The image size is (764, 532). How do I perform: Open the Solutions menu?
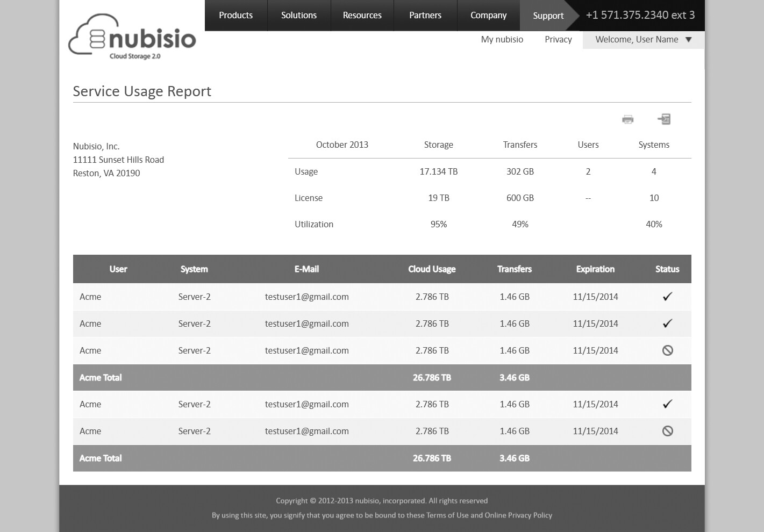(x=299, y=16)
